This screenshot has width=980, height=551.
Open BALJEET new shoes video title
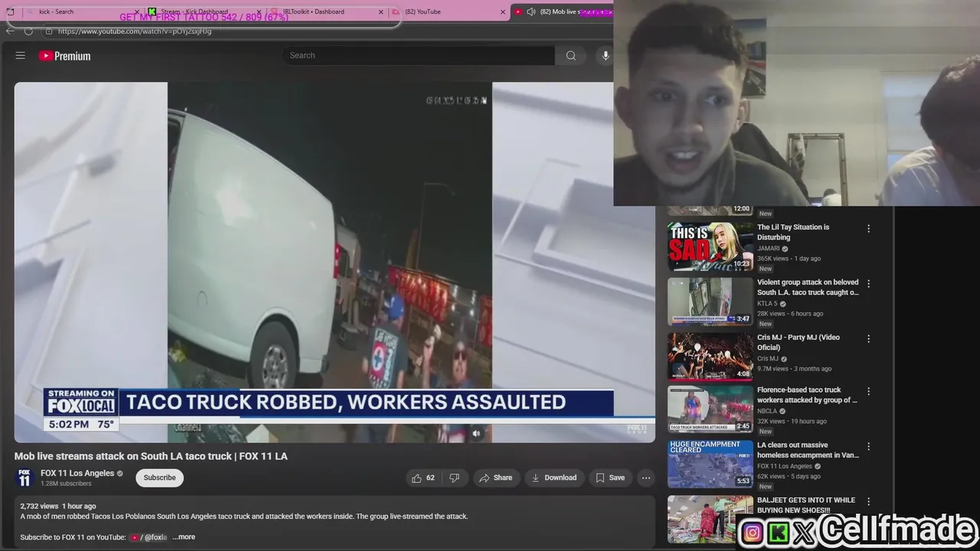[x=806, y=505]
